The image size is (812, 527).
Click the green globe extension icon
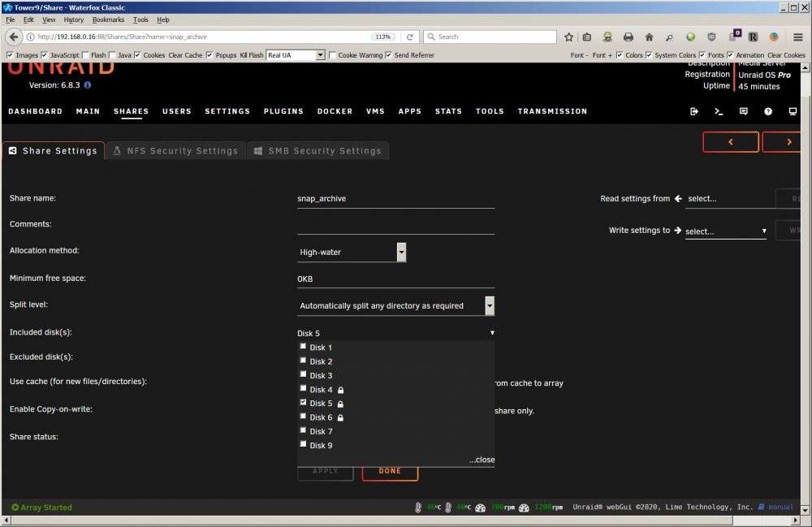tap(690, 37)
